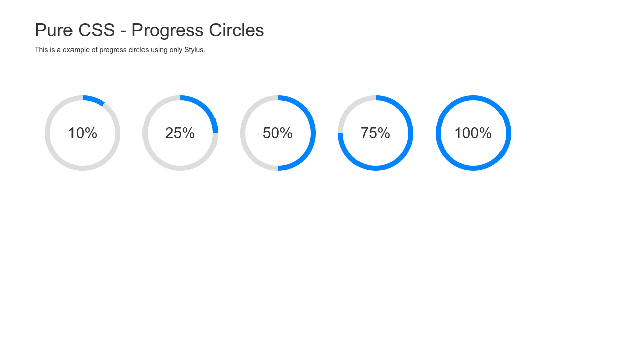Click "progress circles" in the subtitle sentence

coord(124,50)
